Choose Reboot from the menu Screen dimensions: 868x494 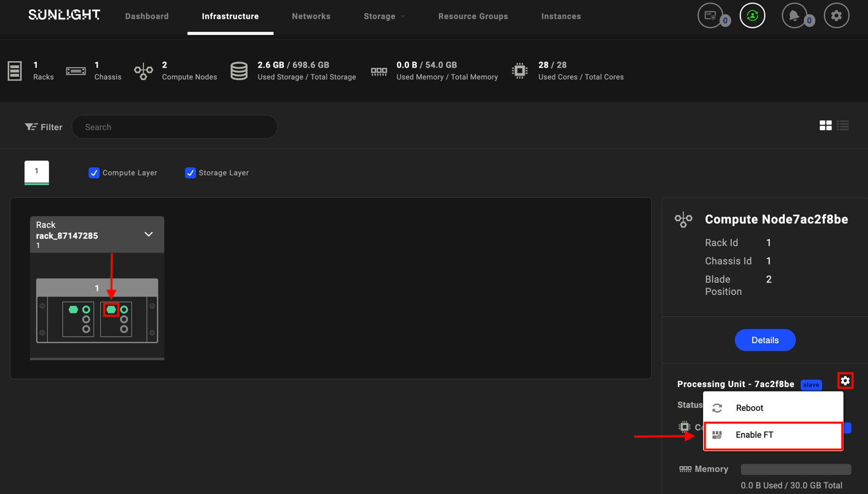(773, 408)
